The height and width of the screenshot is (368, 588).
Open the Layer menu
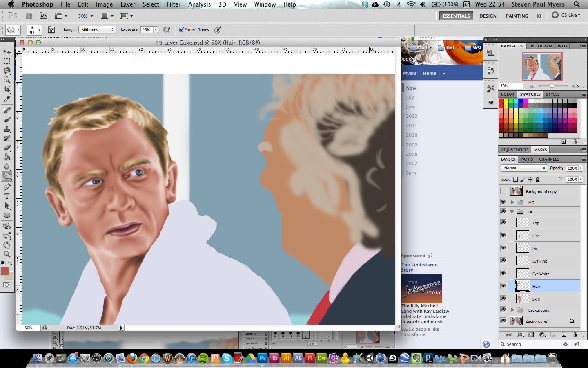coord(128,4)
